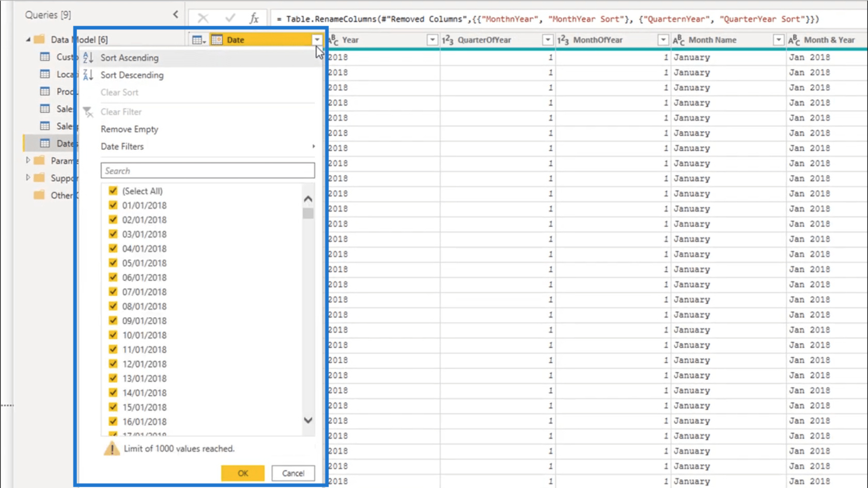The width and height of the screenshot is (868, 488).
Task: Select the QuarterOfYear column header
Action: [498, 40]
